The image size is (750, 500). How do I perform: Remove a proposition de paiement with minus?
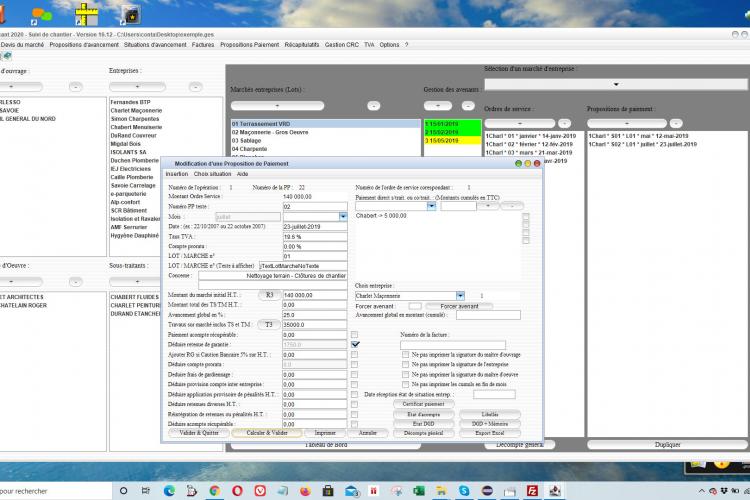[676, 123]
